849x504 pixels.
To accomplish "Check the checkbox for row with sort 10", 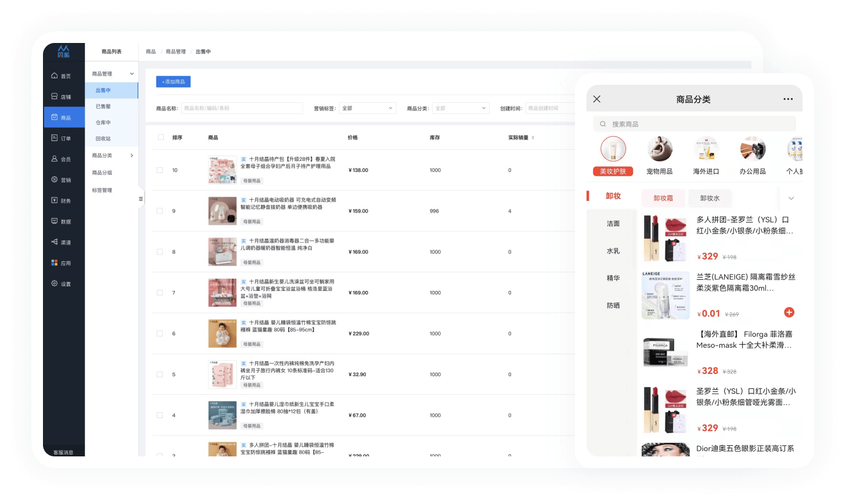I will tap(160, 170).
